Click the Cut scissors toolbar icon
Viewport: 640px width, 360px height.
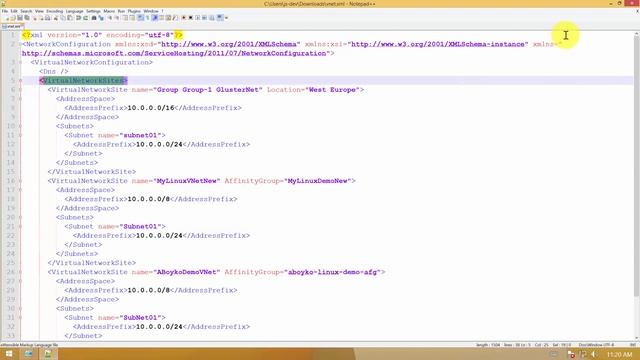(56, 18)
